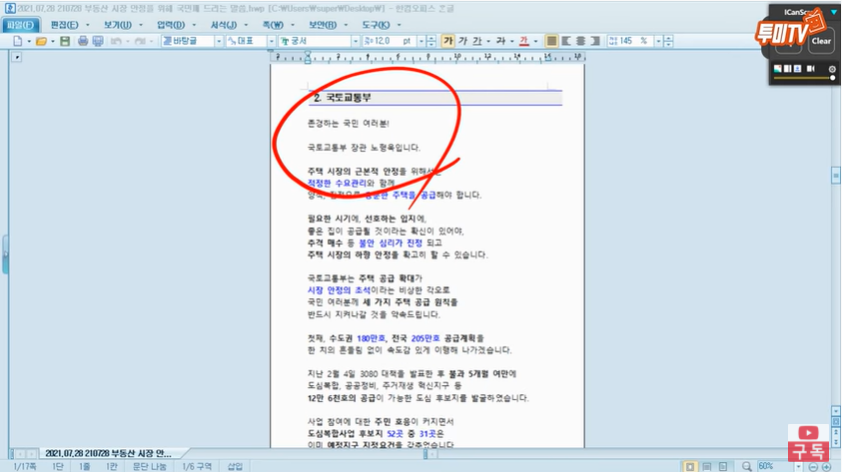Toggle strikethrough 가 formatting button
The image size is (842, 472).
tap(500, 41)
